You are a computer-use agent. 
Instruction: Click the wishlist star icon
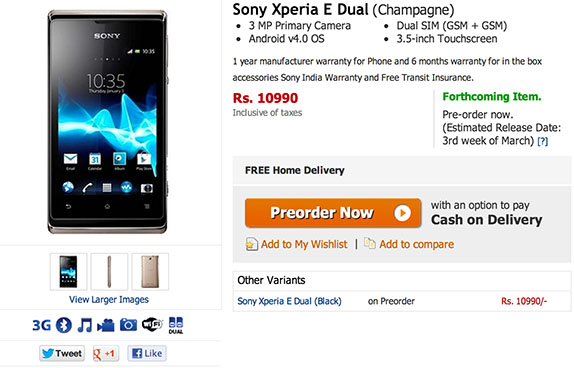(x=251, y=244)
